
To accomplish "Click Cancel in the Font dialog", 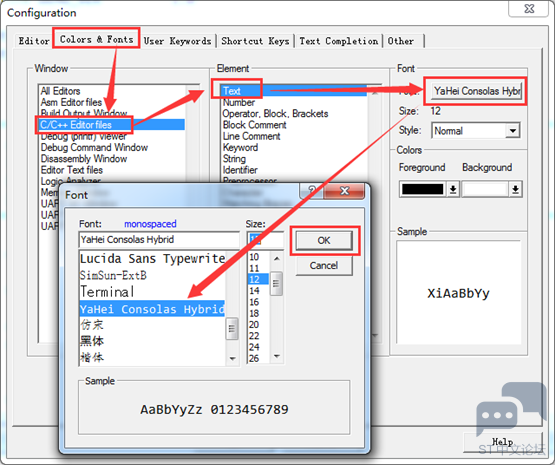I will click(x=324, y=265).
